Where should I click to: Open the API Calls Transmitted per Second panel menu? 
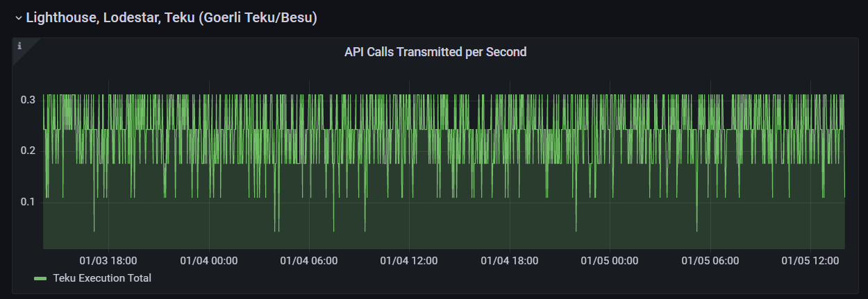coord(435,52)
